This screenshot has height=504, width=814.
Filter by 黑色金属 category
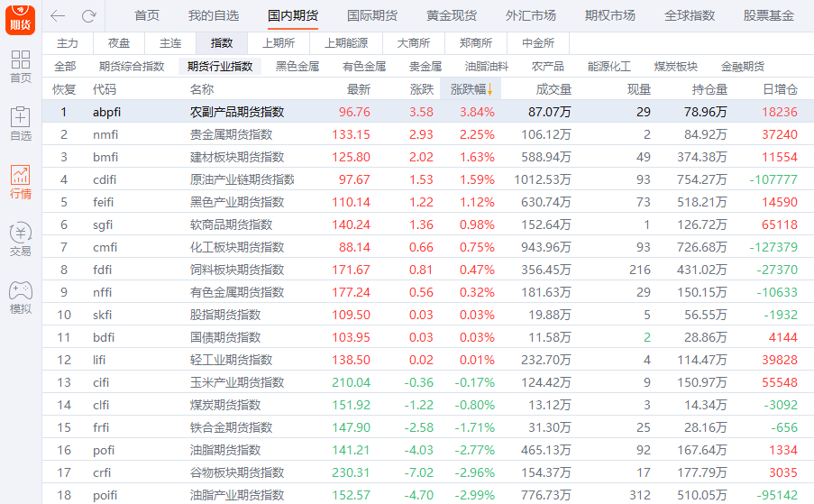tap(297, 67)
